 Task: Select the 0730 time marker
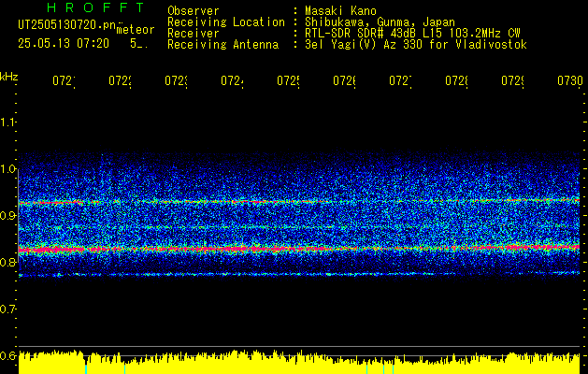click(x=570, y=81)
